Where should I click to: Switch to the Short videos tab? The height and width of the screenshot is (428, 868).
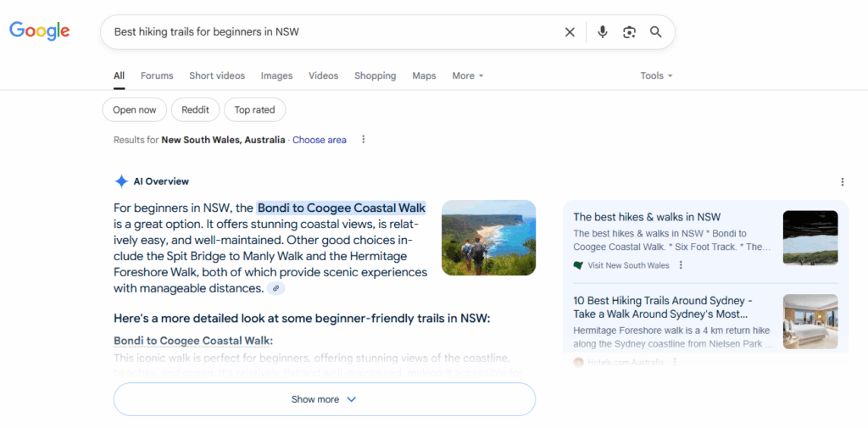(x=217, y=76)
